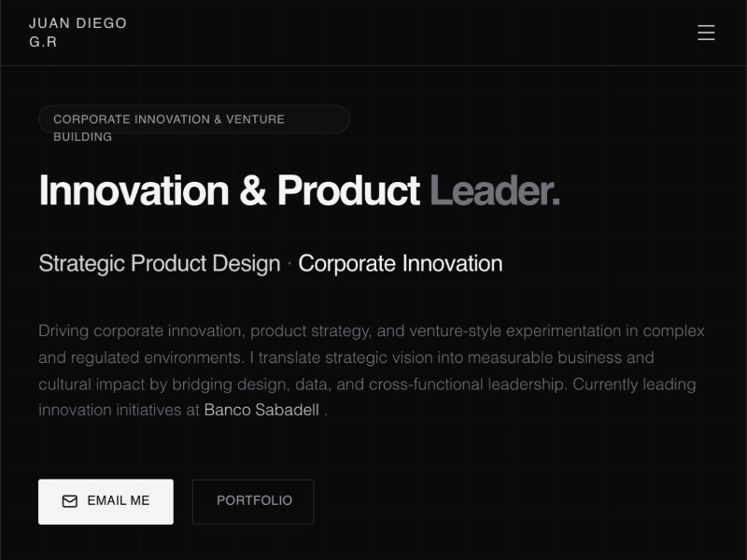The height and width of the screenshot is (560, 747).
Task: Open the hamburger navigation menu
Action: tap(706, 33)
